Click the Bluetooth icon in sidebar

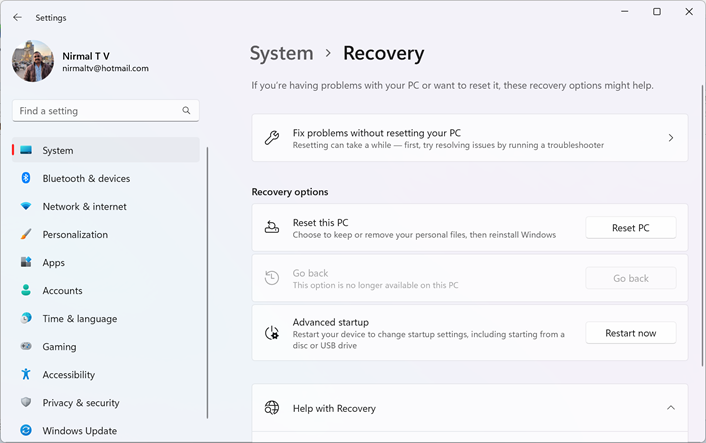point(26,178)
